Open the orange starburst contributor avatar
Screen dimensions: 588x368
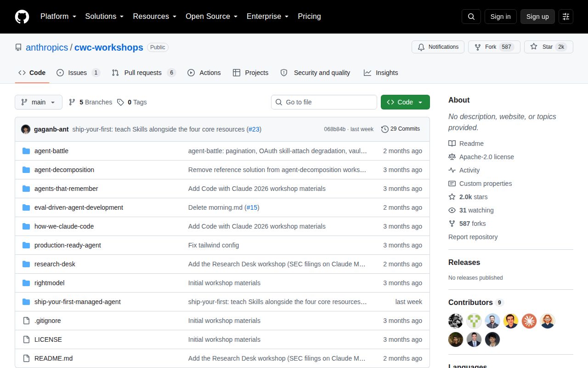[529, 321]
